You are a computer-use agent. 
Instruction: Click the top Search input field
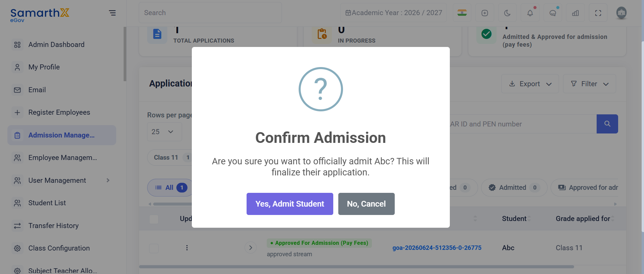coord(210,13)
